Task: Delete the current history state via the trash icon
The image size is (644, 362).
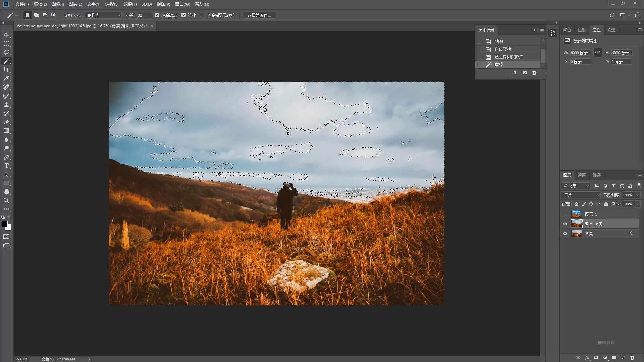Action: (534, 73)
